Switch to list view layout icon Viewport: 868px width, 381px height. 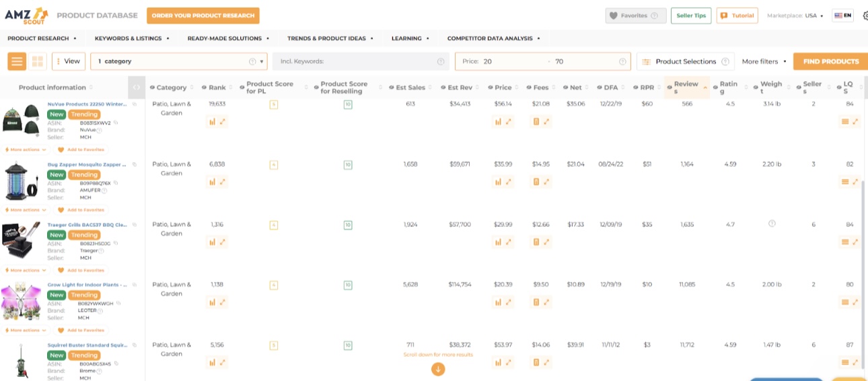pos(17,61)
